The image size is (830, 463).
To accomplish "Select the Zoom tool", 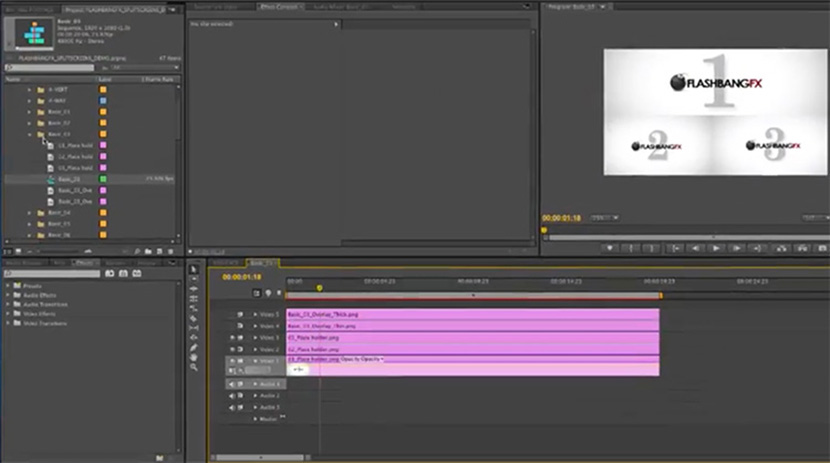I will pyautogui.click(x=194, y=367).
